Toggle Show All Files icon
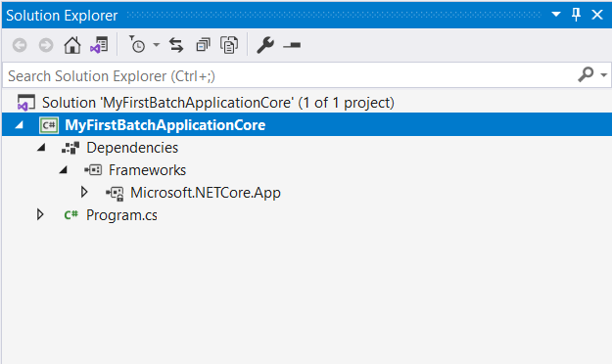 pyautogui.click(x=229, y=45)
